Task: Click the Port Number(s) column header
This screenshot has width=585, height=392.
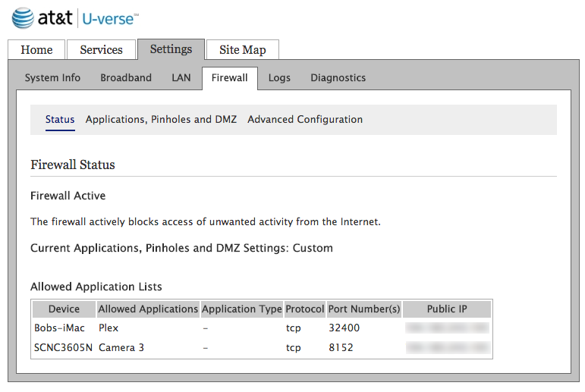Action: [363, 309]
